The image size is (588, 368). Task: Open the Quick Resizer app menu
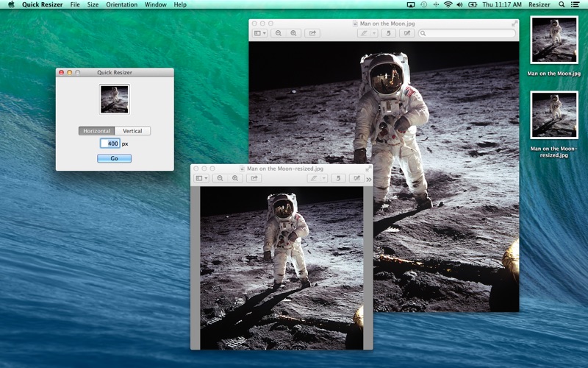tap(43, 4)
